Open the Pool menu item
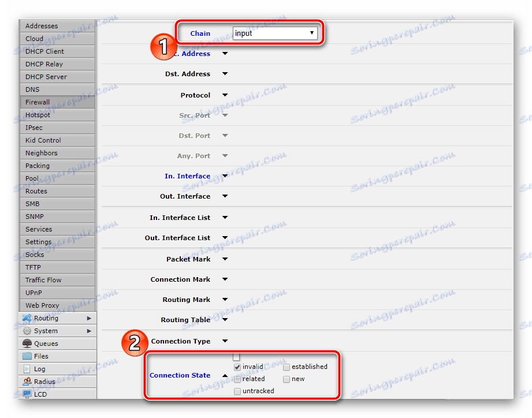 pyautogui.click(x=57, y=178)
